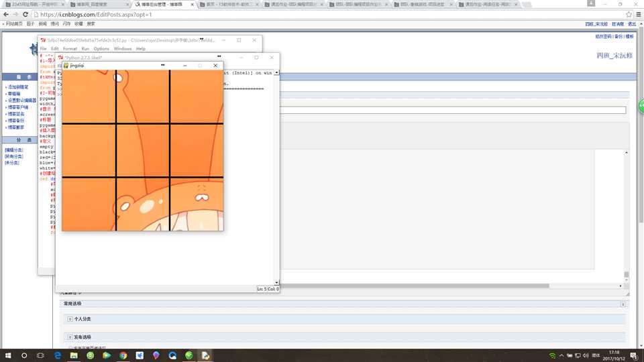Click the green WiFi tray icon
644x362 pixels.
pyautogui.click(x=552, y=355)
